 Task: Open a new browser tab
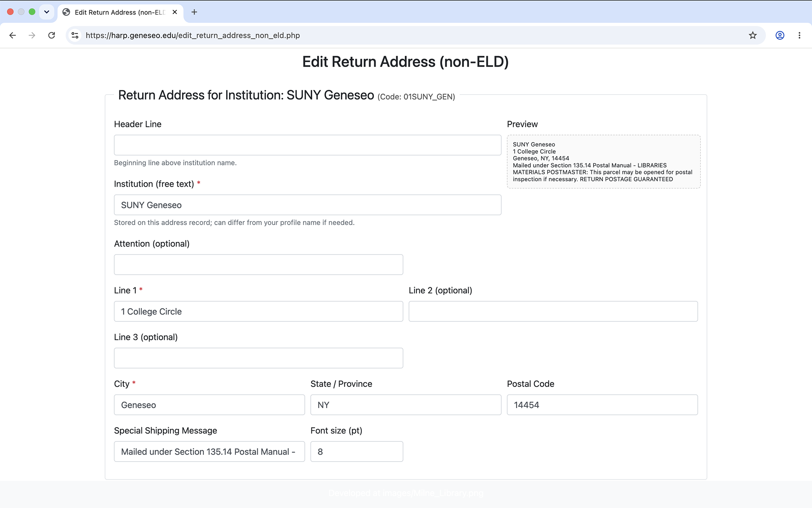194,12
